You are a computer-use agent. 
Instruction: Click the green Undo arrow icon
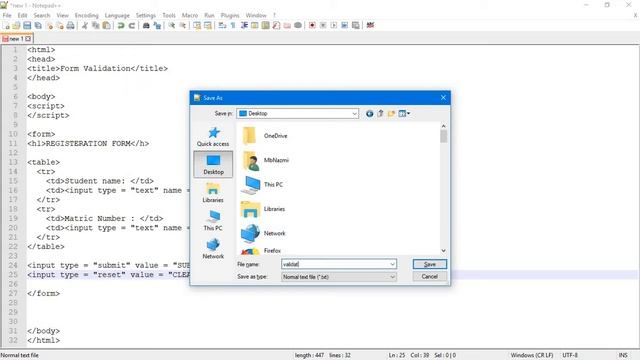point(121,25)
